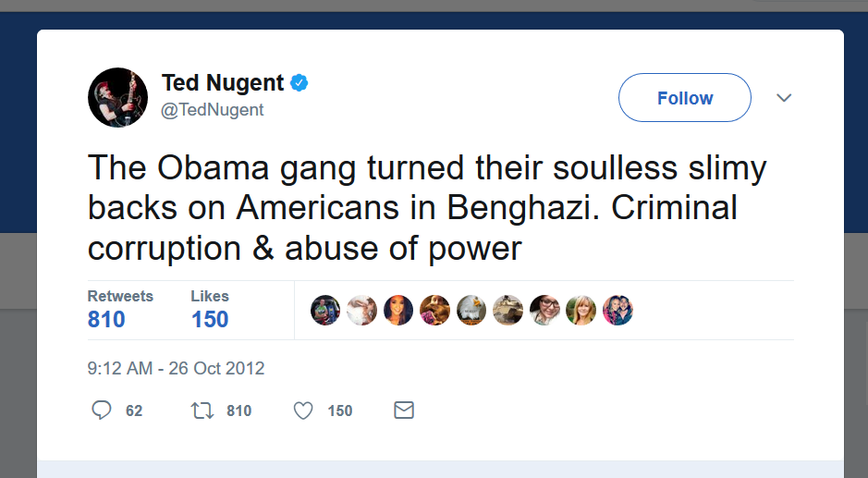Like the tweet with heart icon
This screenshot has width=868, height=478.
[303, 410]
